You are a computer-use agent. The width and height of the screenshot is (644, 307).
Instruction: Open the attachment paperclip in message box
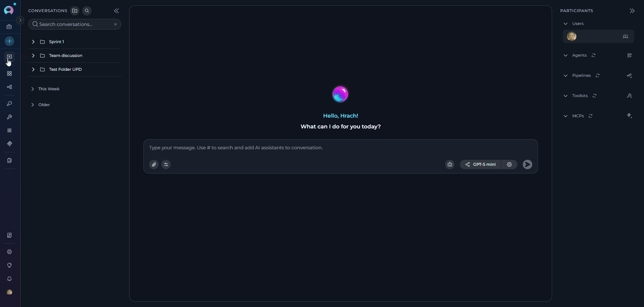click(x=154, y=164)
